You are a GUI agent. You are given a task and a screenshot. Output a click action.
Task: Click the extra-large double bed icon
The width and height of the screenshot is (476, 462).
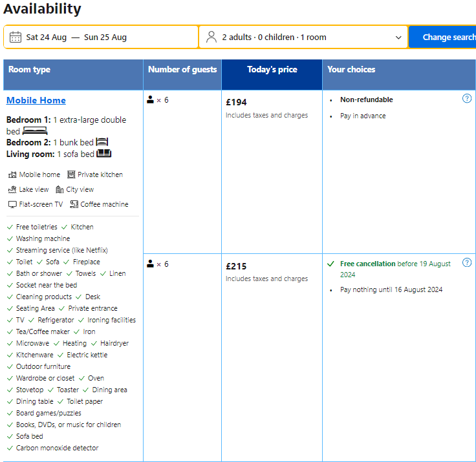(35, 131)
